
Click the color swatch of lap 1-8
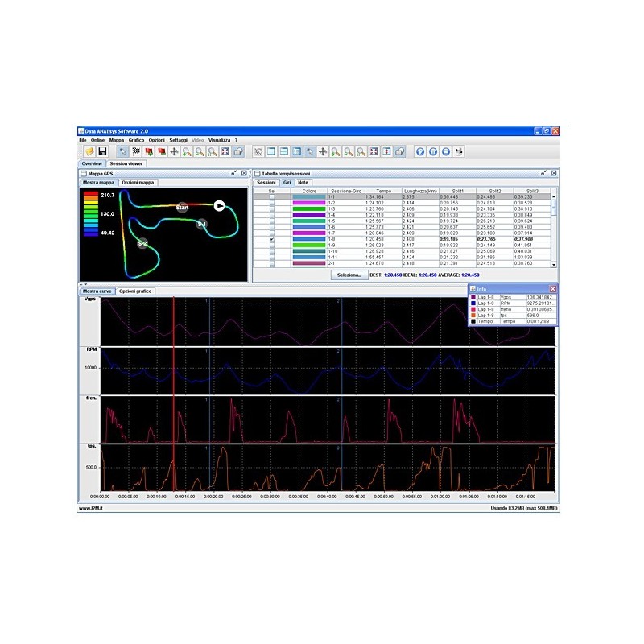pos(309,239)
